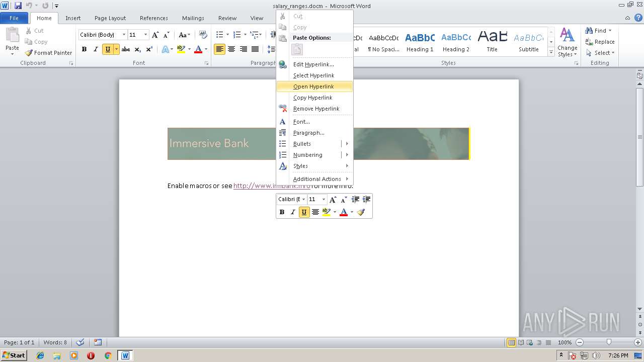
Task: Open mini toolbar font name dropdown
Action: click(x=304, y=199)
